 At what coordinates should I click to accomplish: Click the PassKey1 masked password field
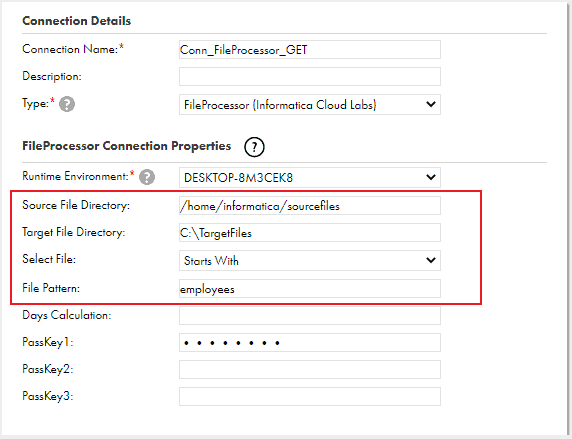310,343
